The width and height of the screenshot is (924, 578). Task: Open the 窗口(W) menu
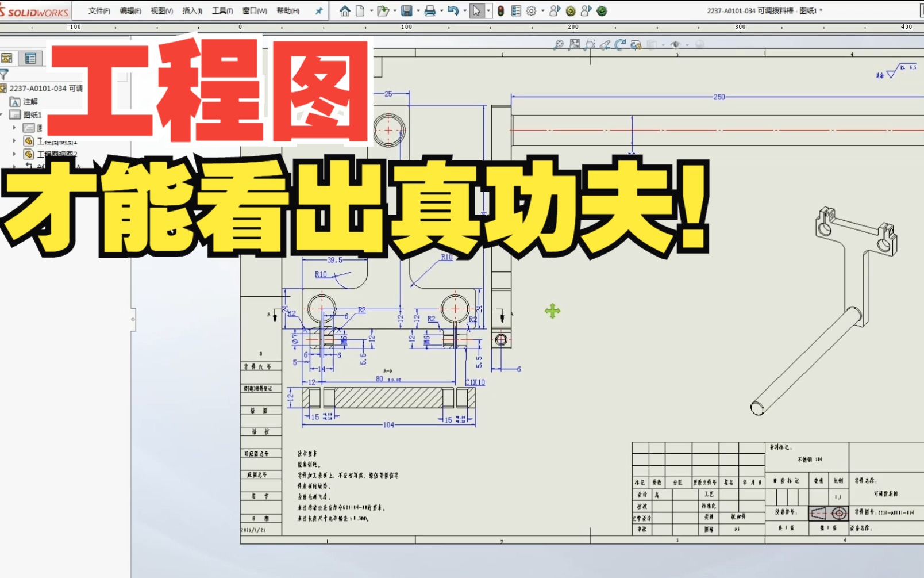click(255, 11)
